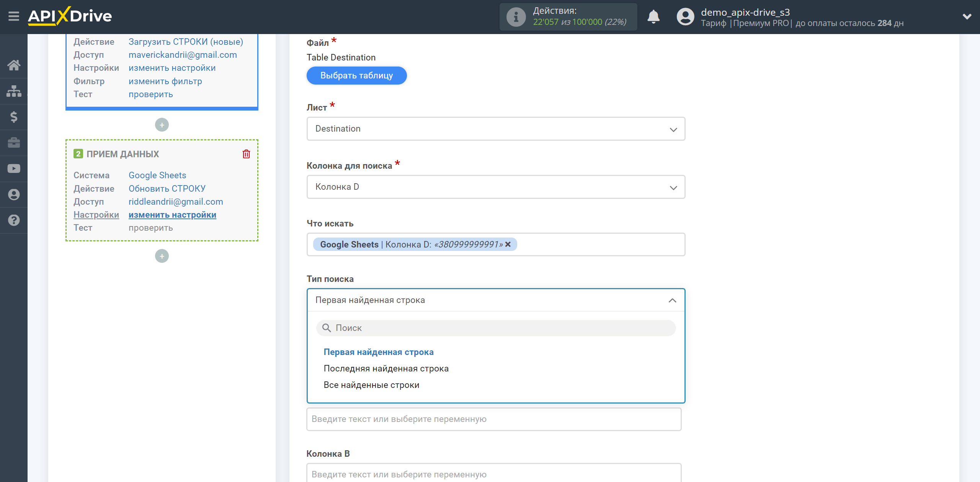Click изменить настройки in source block
This screenshot has height=482, width=980.
pyautogui.click(x=172, y=68)
